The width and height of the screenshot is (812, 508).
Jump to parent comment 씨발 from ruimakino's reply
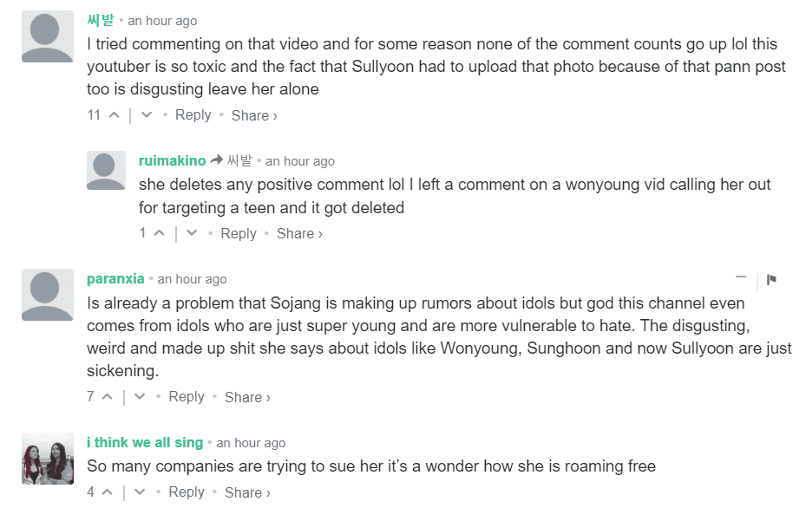click(239, 160)
